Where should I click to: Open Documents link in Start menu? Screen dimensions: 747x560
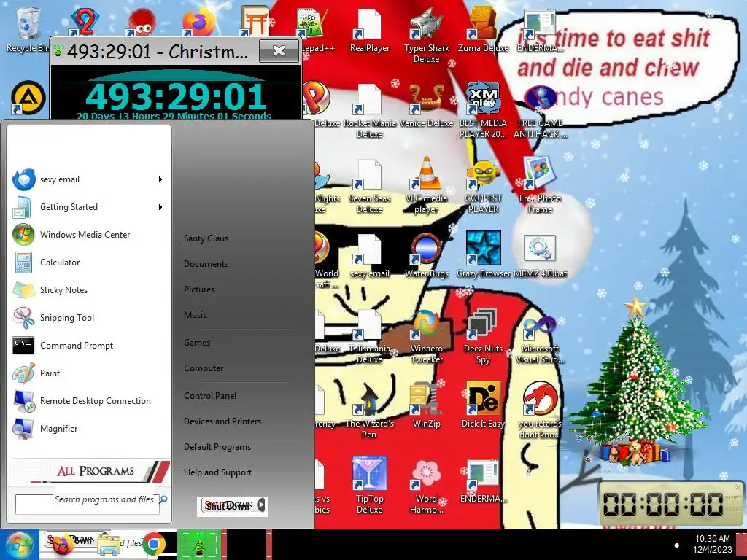(206, 264)
